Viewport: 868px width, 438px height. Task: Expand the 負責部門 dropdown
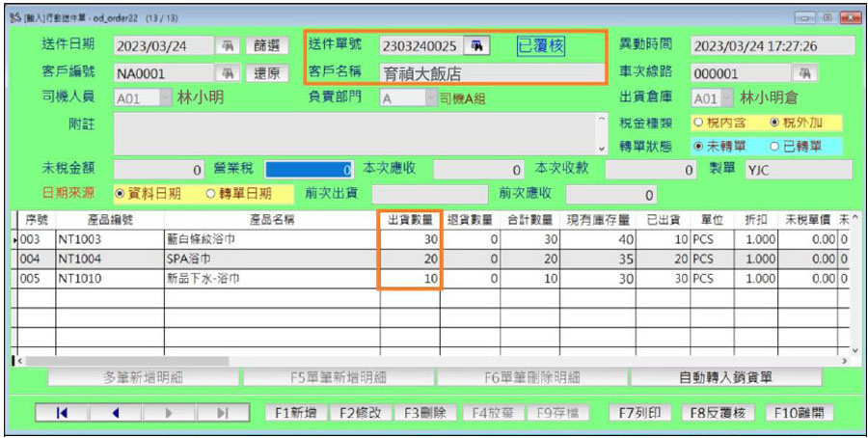click(x=431, y=98)
